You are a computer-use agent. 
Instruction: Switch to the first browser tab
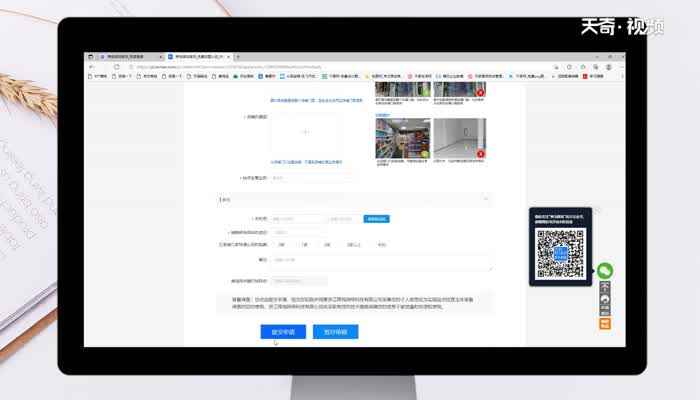click(x=125, y=57)
